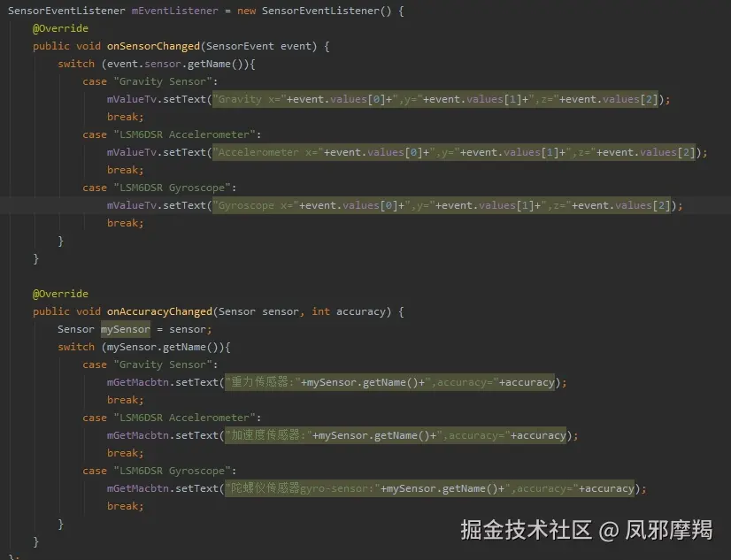Screen dimensions: 731x560
Task: Click case "Gravity Sensor" inside onAccuracyChanged
Action: click(x=150, y=364)
